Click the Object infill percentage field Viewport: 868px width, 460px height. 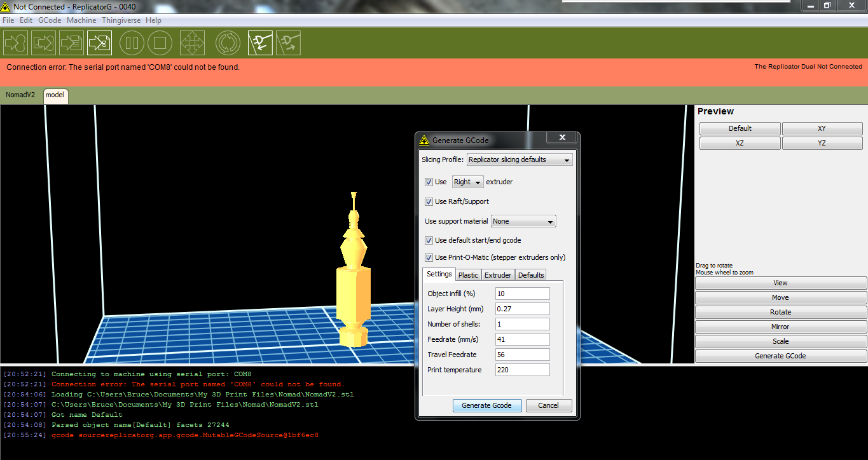pos(521,293)
